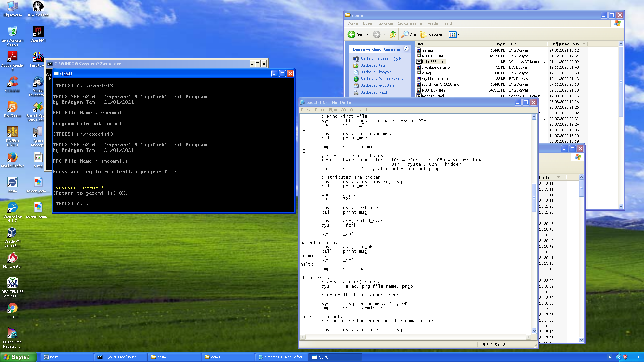Click the Notepad vertical scrollbar down arrow
The height and width of the screenshot is (362, 644).
pyautogui.click(x=534, y=331)
